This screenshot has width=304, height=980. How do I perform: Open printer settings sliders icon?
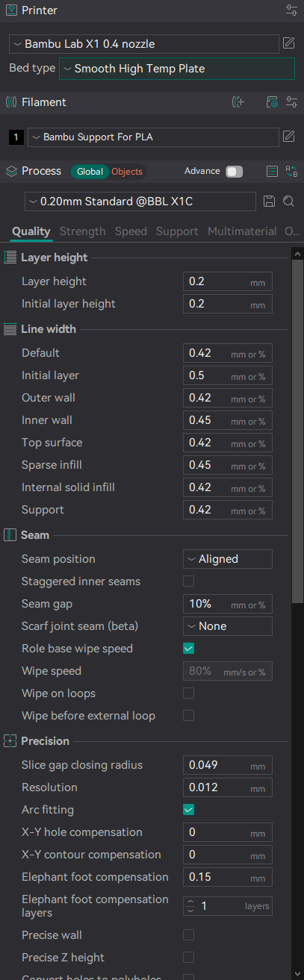coord(291,10)
